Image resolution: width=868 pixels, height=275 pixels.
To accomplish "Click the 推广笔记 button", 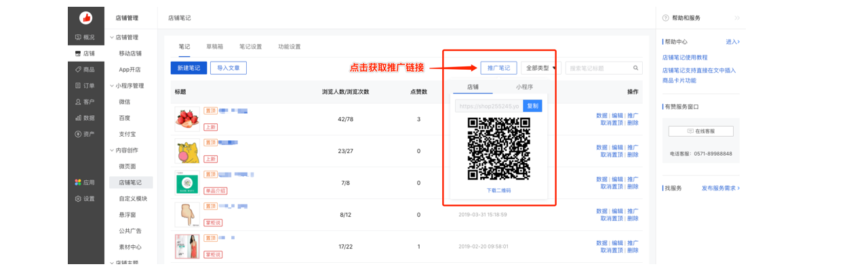I will (499, 68).
